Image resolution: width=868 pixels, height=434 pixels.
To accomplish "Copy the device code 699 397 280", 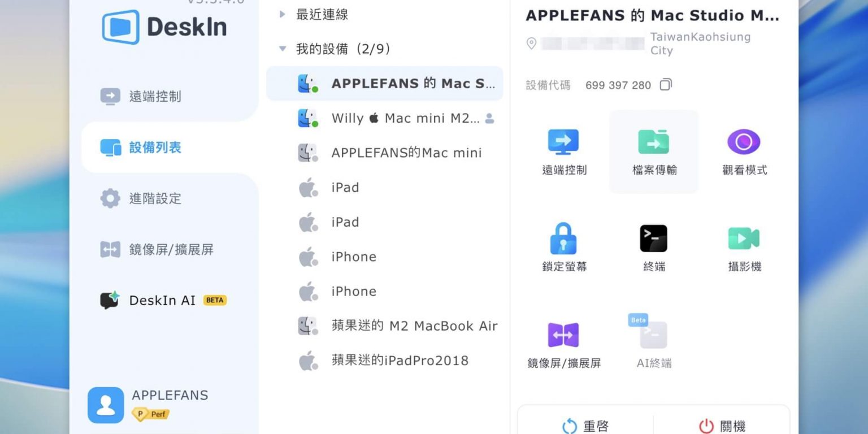I will click(x=666, y=85).
